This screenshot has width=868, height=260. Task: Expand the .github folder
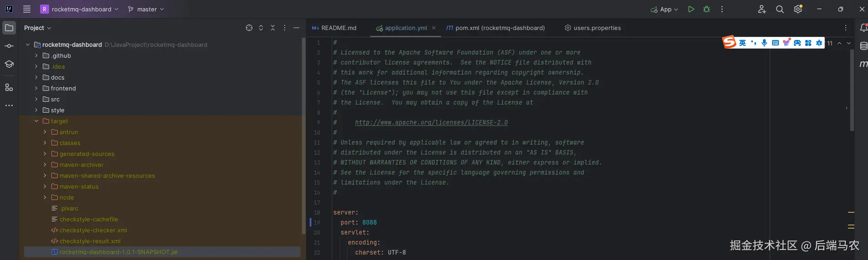tap(36, 55)
